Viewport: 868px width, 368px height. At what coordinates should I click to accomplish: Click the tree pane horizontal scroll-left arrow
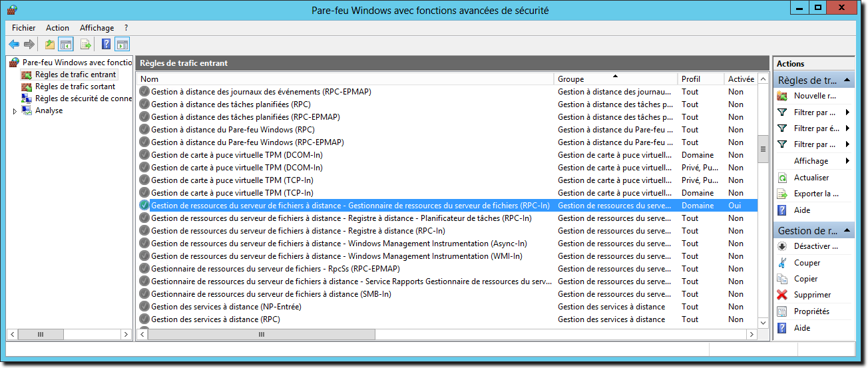click(x=12, y=334)
